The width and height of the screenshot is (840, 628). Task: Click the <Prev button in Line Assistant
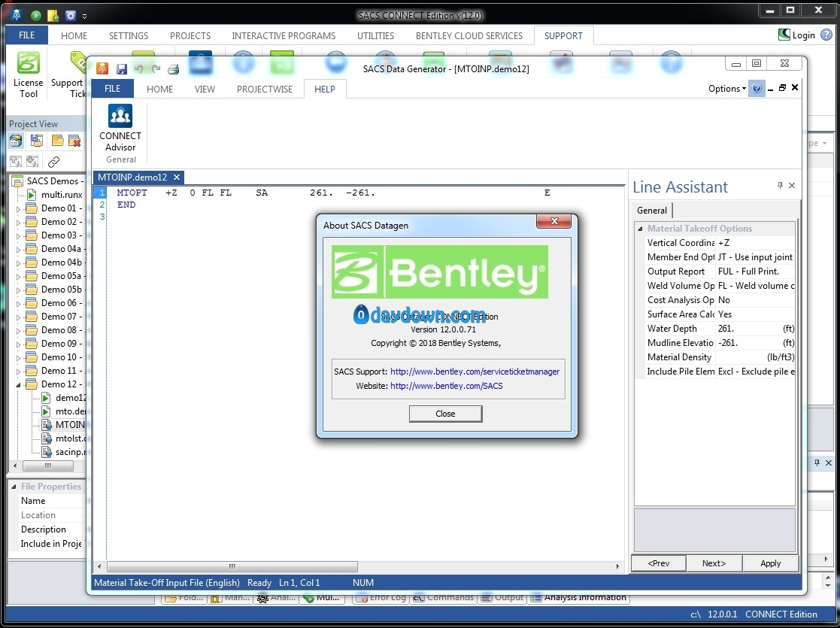coord(659,563)
